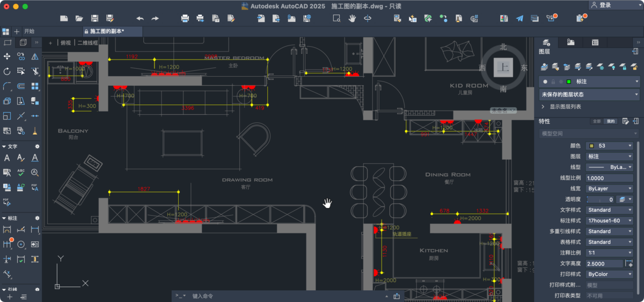This screenshot has width=644, height=302.
Task: Select the Zoom window tool
Action: pyautogui.click(x=336, y=18)
